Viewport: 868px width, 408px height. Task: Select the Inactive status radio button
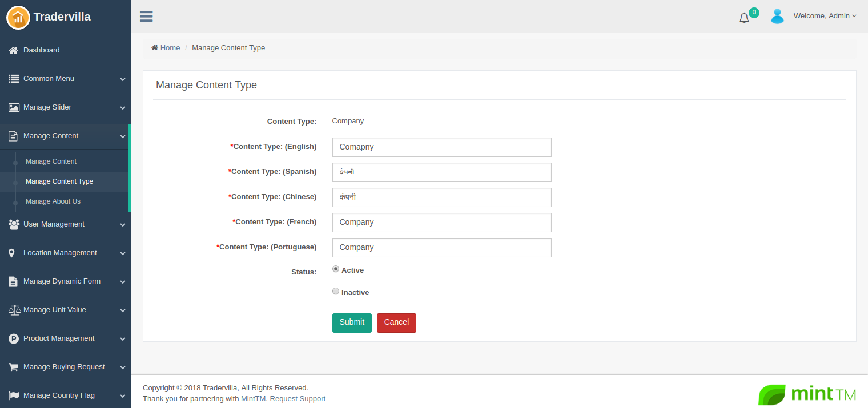336,291
